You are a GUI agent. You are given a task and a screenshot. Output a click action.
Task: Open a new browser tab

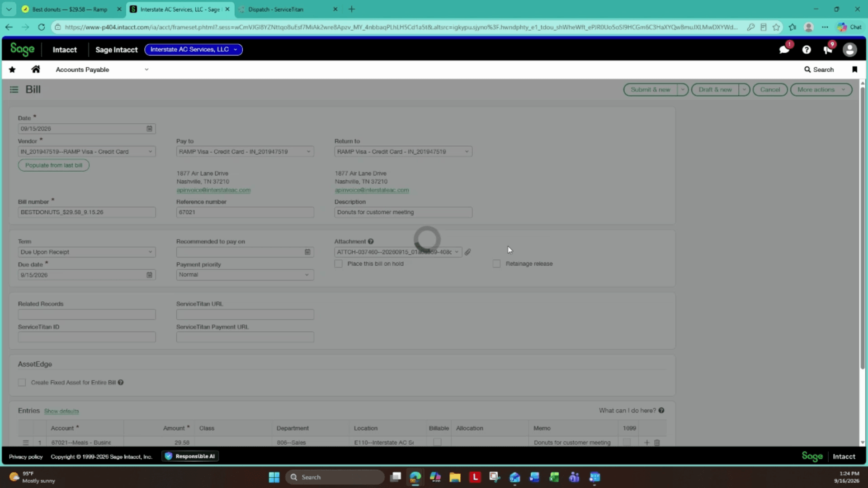point(351,9)
